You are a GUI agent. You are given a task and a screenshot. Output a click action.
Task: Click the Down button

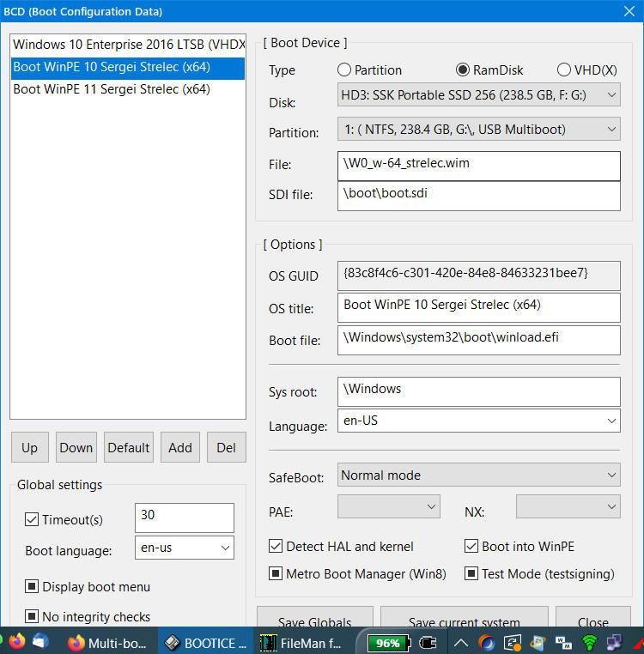click(76, 447)
